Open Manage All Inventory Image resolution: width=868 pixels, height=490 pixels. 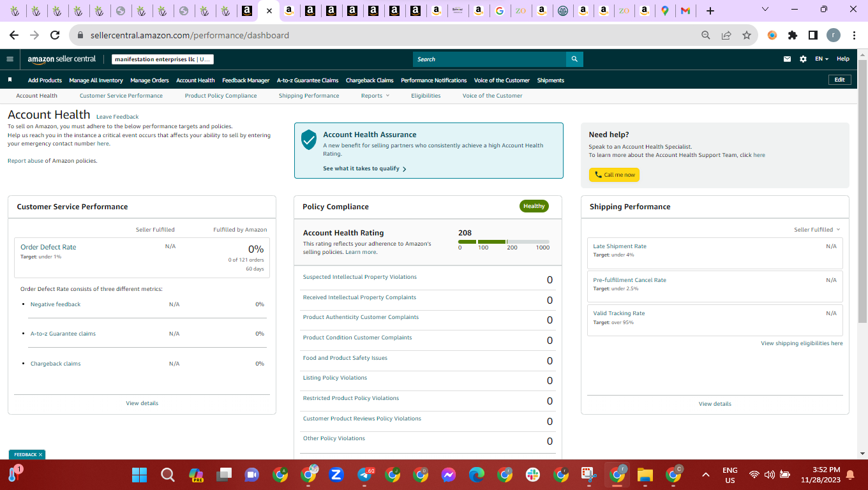pos(96,80)
